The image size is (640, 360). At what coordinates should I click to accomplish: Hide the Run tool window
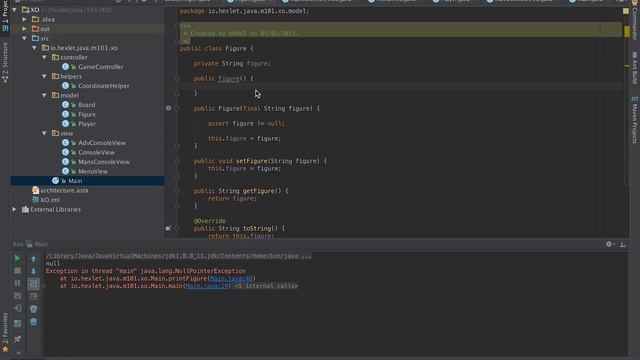(623, 244)
